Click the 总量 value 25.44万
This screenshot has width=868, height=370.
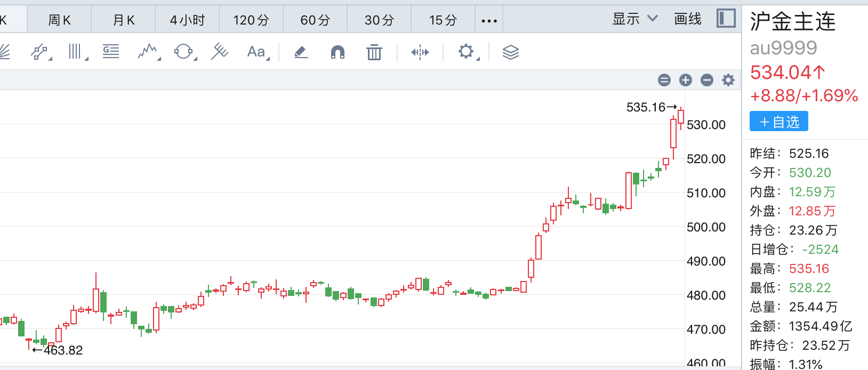coord(813,307)
